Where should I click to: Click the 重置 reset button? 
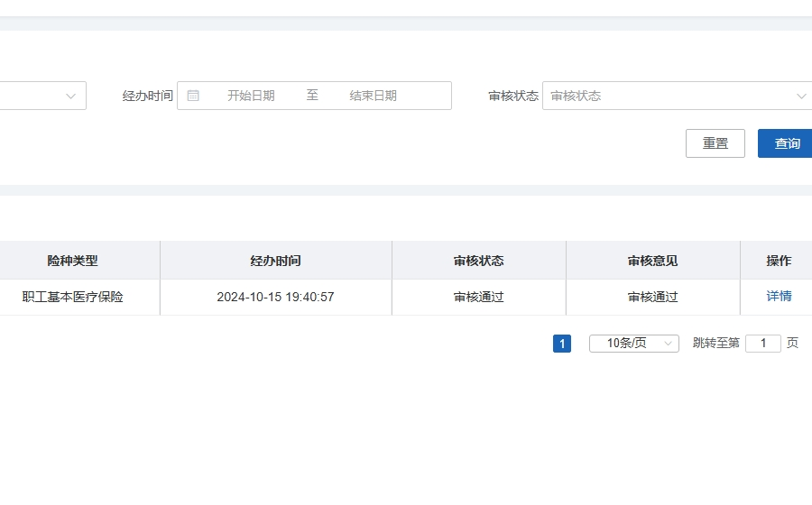click(x=715, y=143)
